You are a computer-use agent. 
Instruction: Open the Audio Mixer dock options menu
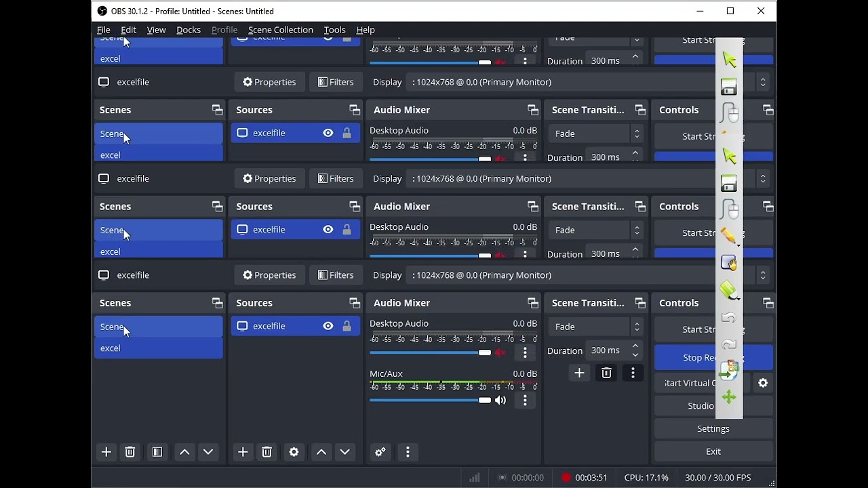(408, 452)
